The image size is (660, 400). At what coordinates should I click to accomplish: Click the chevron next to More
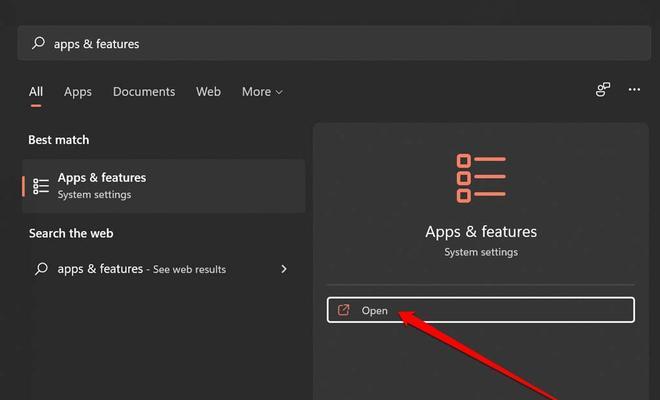pos(279,92)
